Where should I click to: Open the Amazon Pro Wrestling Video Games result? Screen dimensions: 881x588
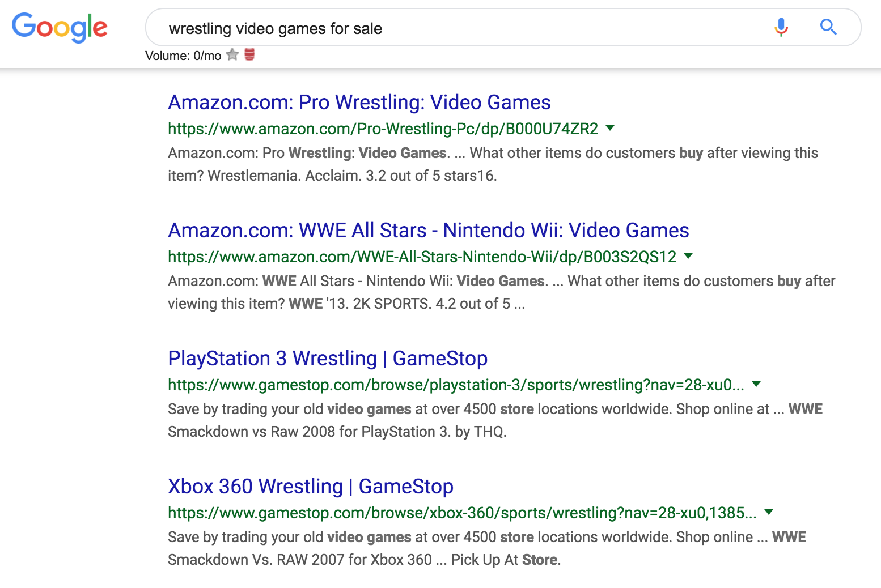pyautogui.click(x=359, y=103)
